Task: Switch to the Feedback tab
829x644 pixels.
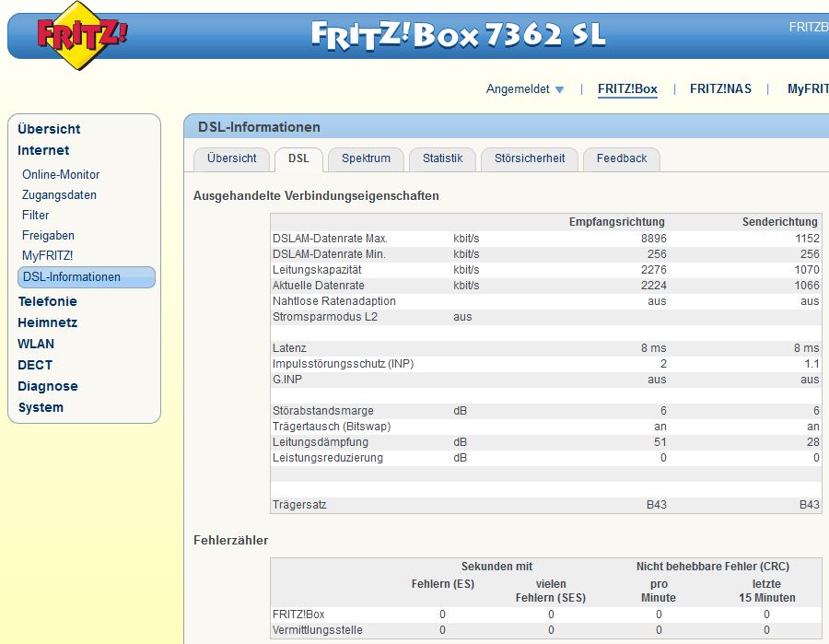Action: point(622,158)
